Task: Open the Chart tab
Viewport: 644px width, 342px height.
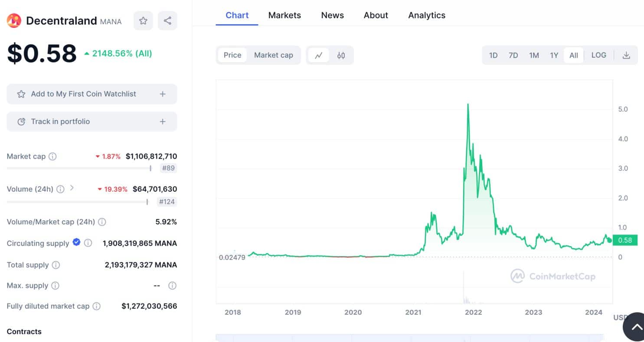Action: pos(237,15)
